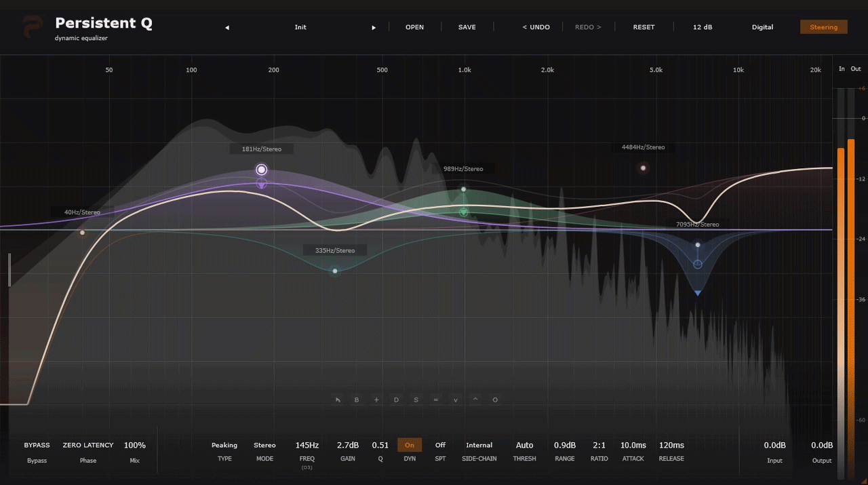
Task: Click the O icon in band toolbar
Action: [x=495, y=400]
